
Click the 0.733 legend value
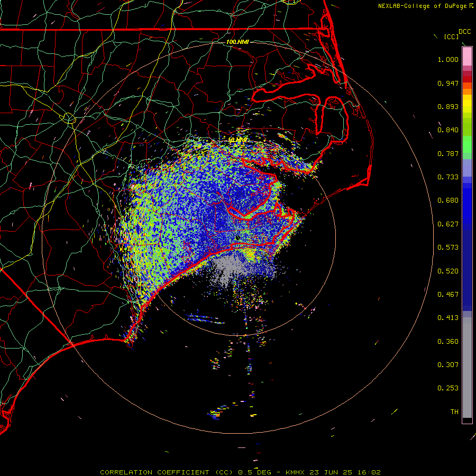(448, 177)
